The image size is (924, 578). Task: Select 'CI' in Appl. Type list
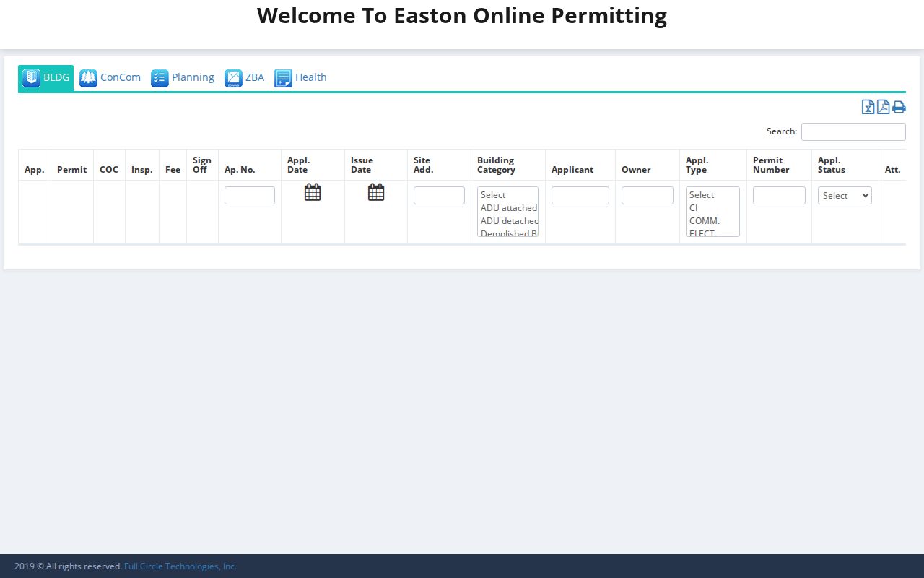point(712,208)
